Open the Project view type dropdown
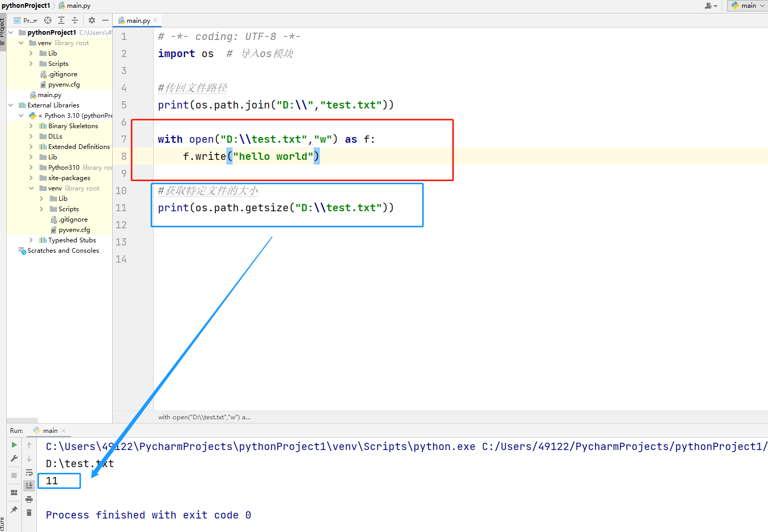Image resolution: width=768 pixels, height=532 pixels. coord(26,20)
